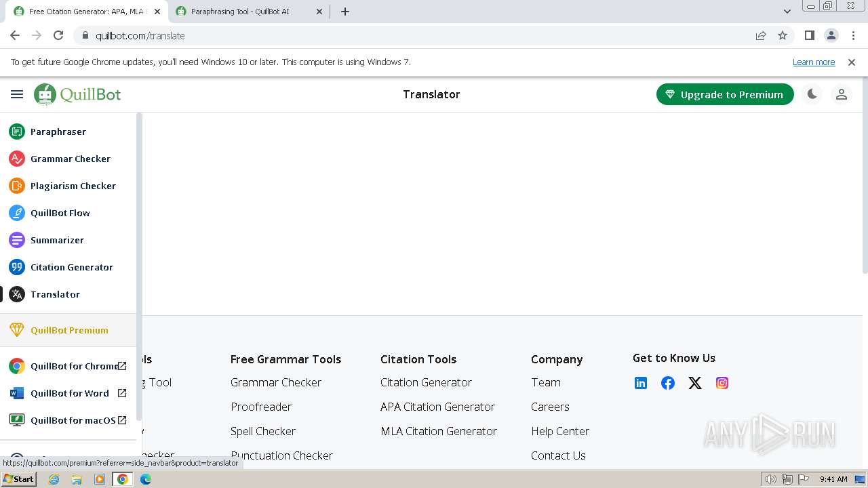
Task: Open QuillBot LinkedIn page icon
Action: click(x=641, y=383)
